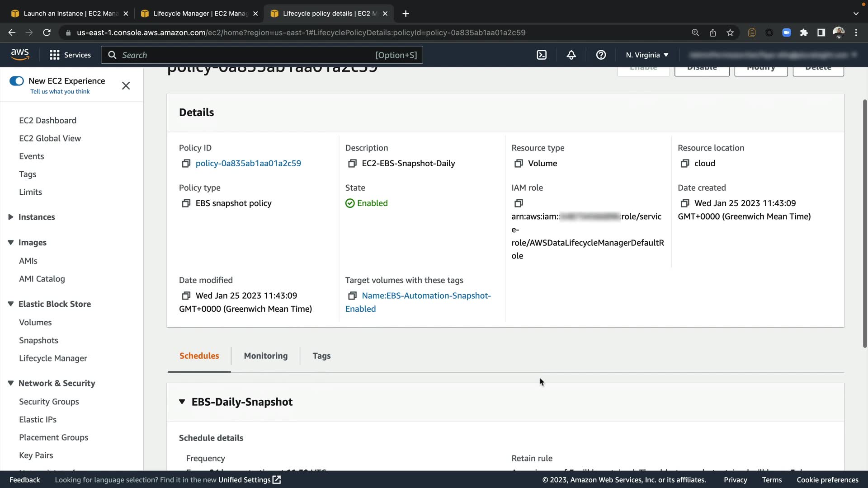Copy the Resource type Volume value
Screen dimensions: 868x488
[x=519, y=164]
